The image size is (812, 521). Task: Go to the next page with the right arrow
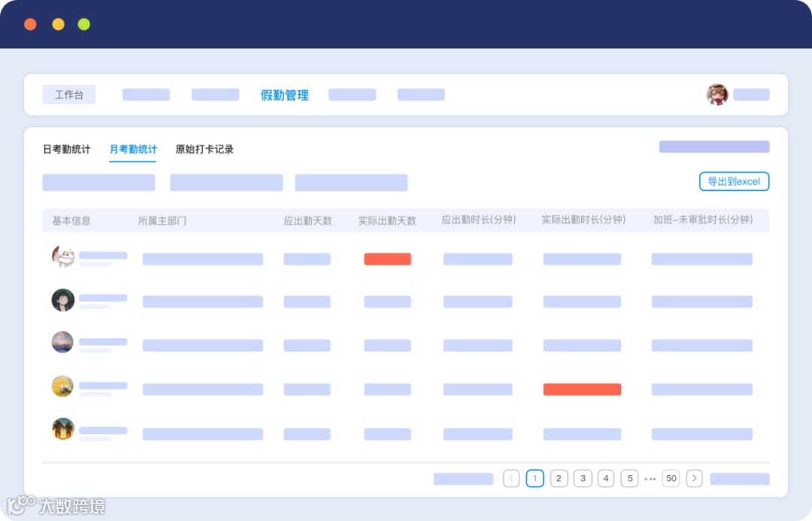coord(694,478)
